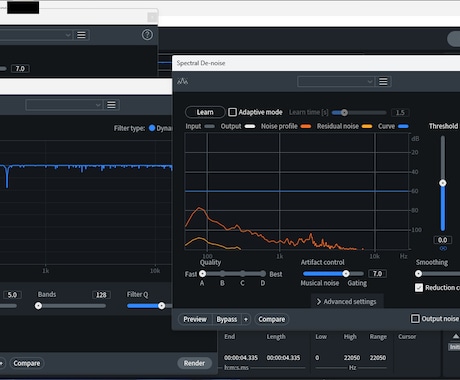
Task: Open the help icon in the top-left module window
Action: (x=147, y=35)
